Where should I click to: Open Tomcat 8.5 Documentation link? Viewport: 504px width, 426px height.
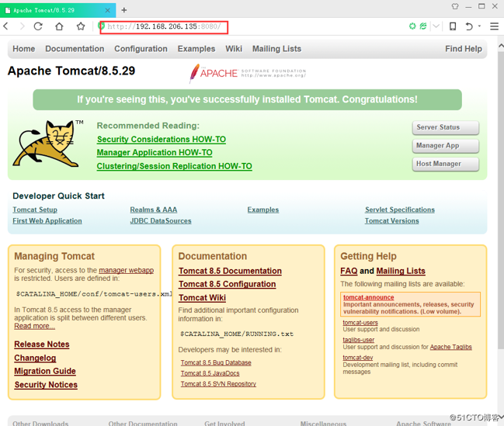[230, 271]
